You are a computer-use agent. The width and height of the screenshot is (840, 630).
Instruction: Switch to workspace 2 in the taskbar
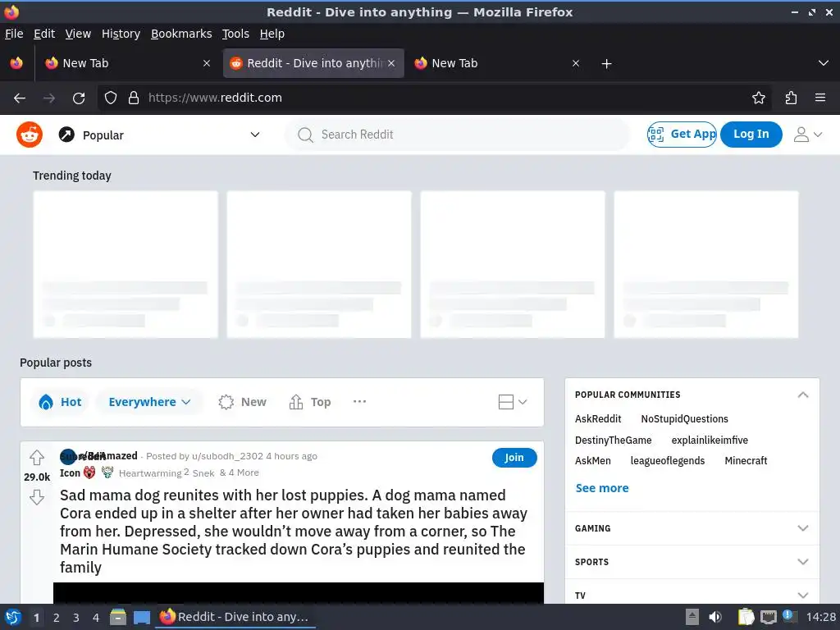(x=57, y=618)
